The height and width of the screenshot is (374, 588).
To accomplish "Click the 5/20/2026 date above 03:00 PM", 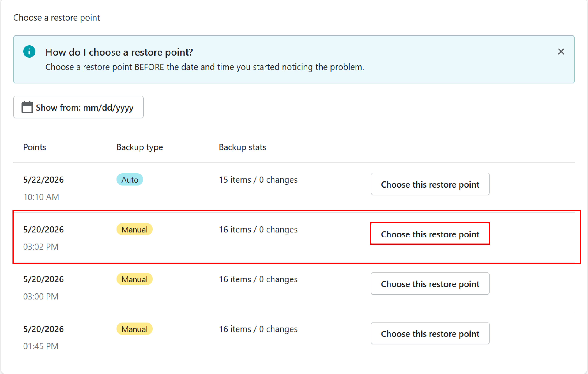I will click(x=43, y=279).
